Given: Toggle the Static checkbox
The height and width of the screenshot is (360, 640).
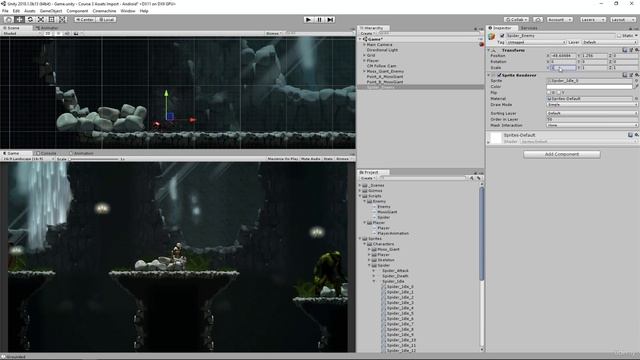Looking at the screenshot, I should click(x=619, y=36).
